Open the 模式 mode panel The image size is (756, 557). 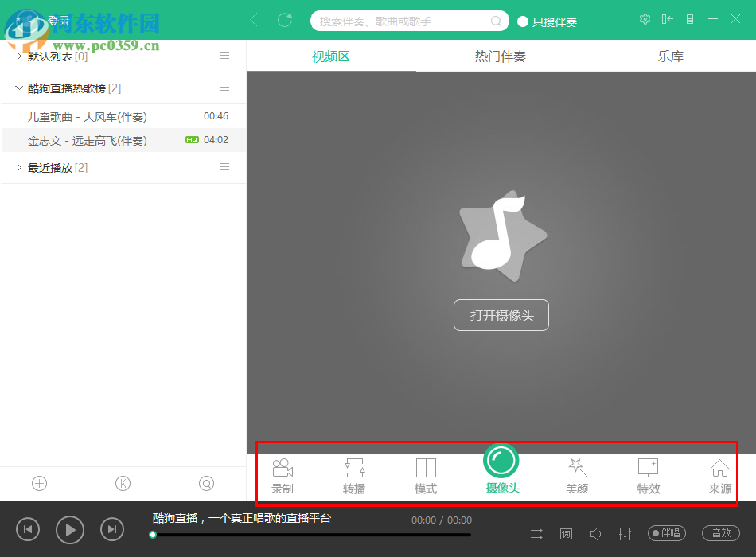[425, 475]
